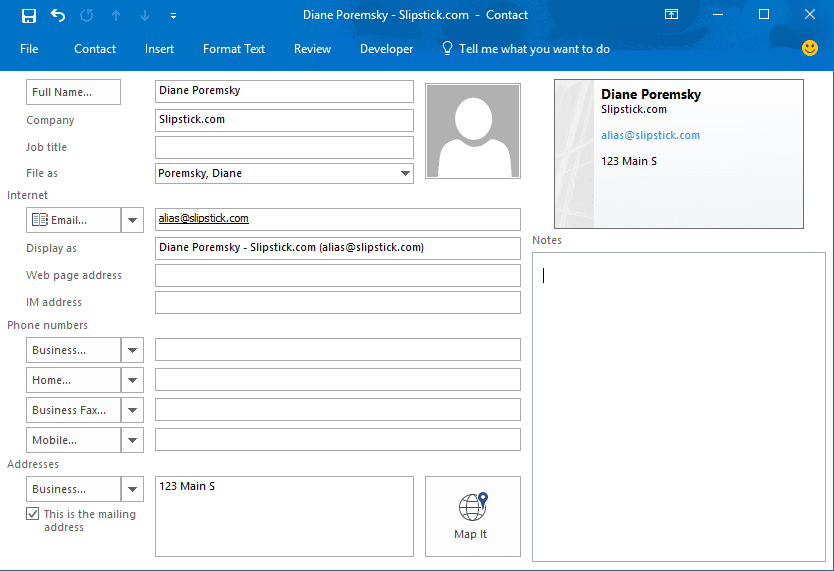Click 123 Main S on the business card
Image resolution: width=834 pixels, height=571 pixels.
tap(629, 161)
